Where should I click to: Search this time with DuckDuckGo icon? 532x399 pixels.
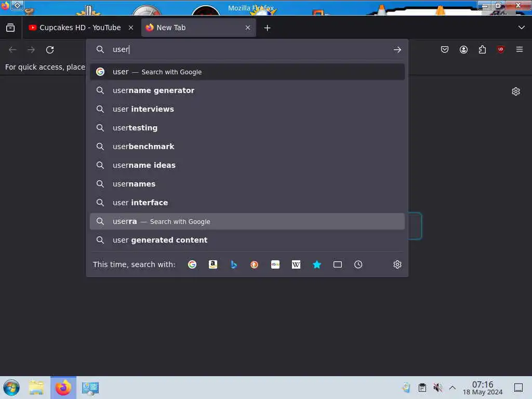pos(255,264)
